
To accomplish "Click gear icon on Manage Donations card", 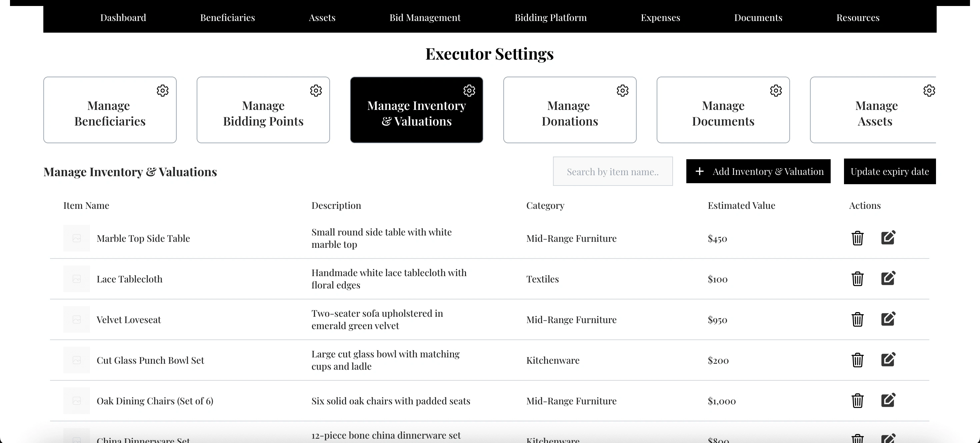I will click(622, 91).
